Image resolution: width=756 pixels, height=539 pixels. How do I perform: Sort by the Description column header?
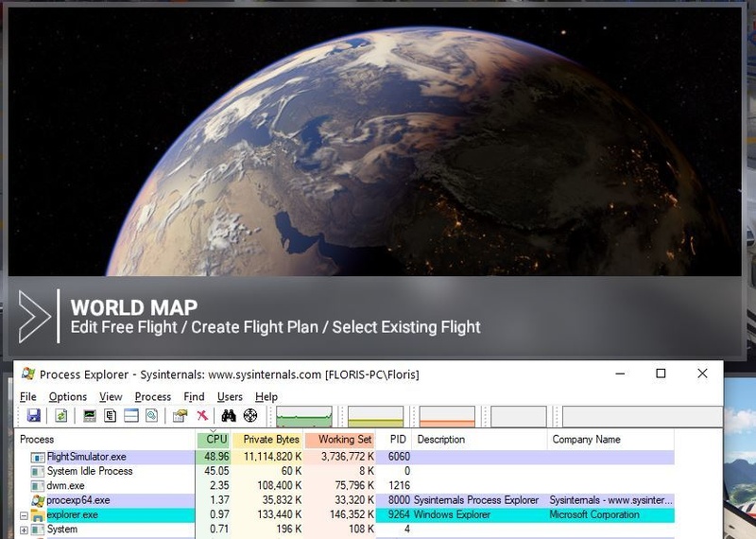(480, 440)
